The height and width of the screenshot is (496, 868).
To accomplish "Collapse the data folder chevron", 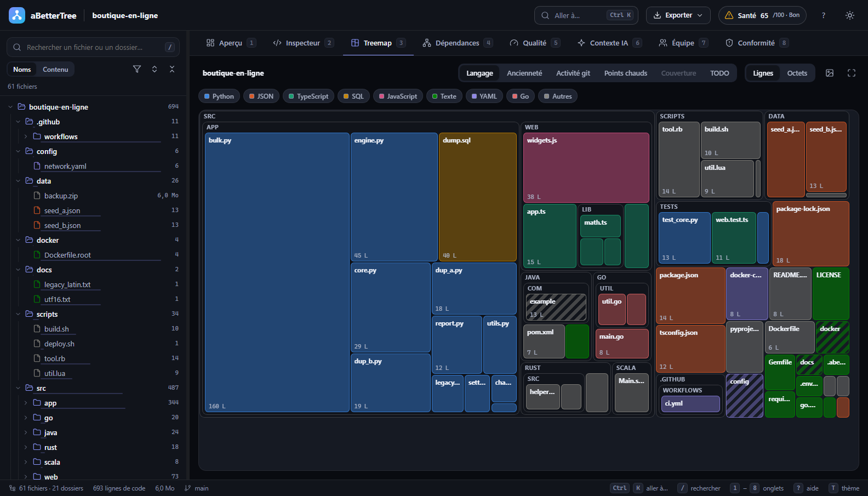I will 18,181.
